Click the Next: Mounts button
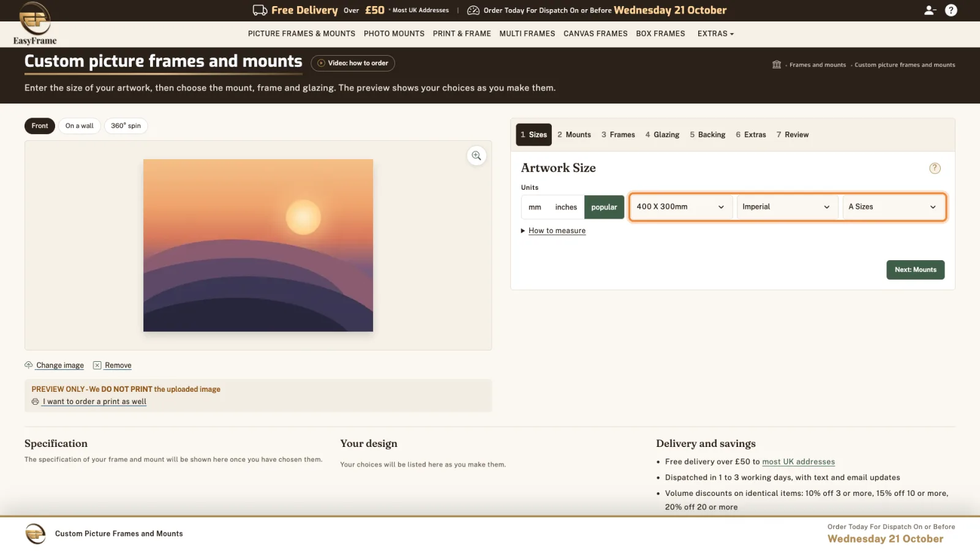Viewport: 980px width, 551px height. click(x=915, y=270)
